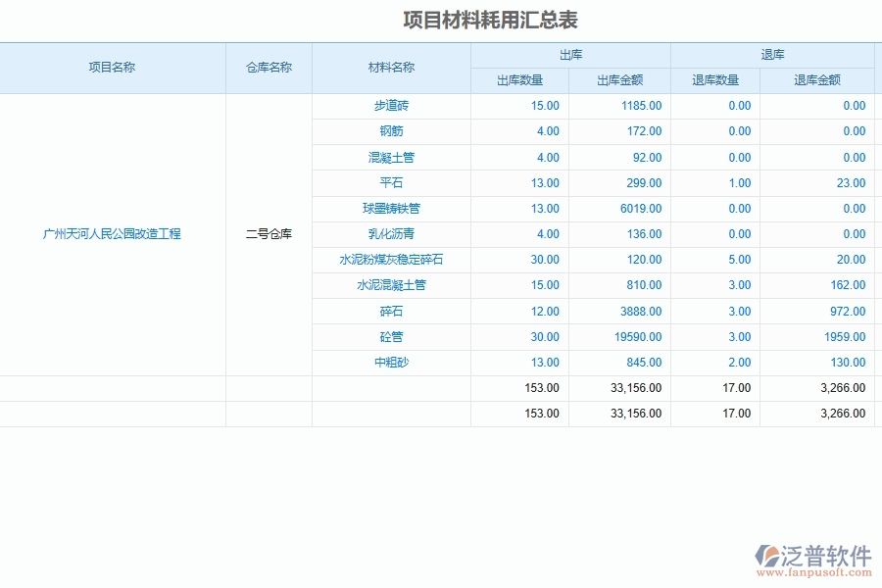Sort by the 出库数量 column

click(520, 80)
